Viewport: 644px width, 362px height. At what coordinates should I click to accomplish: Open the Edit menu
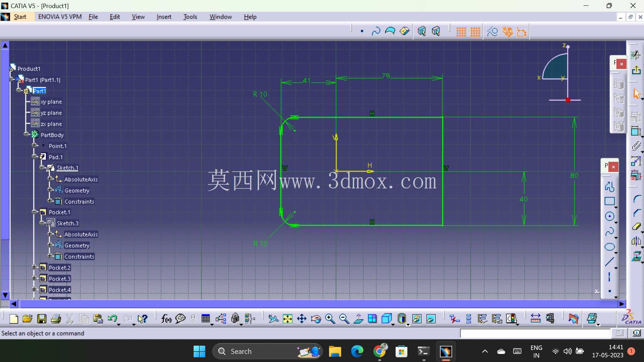pos(115,17)
